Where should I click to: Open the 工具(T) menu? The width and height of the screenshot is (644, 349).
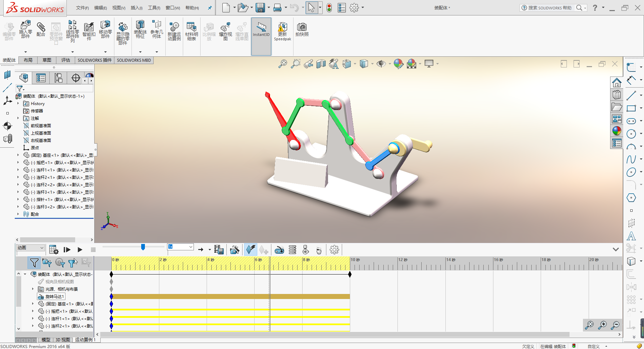pyautogui.click(x=154, y=8)
